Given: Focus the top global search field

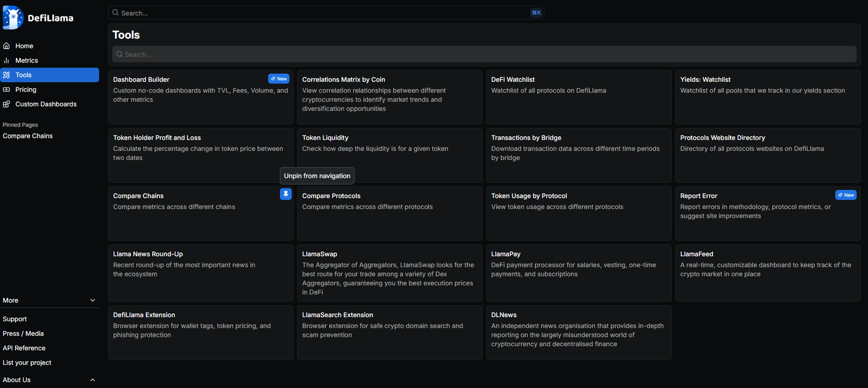Looking at the screenshot, I should (326, 13).
